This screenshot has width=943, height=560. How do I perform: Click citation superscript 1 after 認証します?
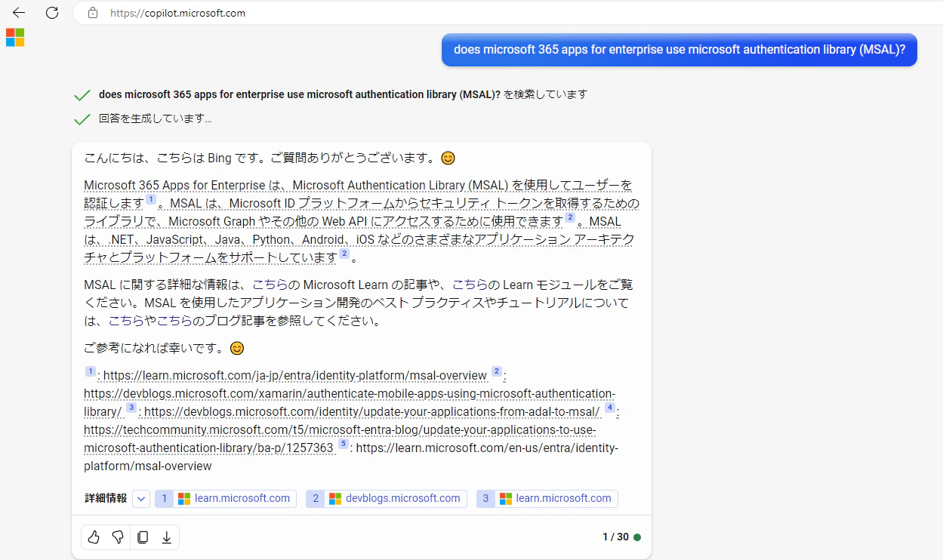pyautogui.click(x=151, y=200)
